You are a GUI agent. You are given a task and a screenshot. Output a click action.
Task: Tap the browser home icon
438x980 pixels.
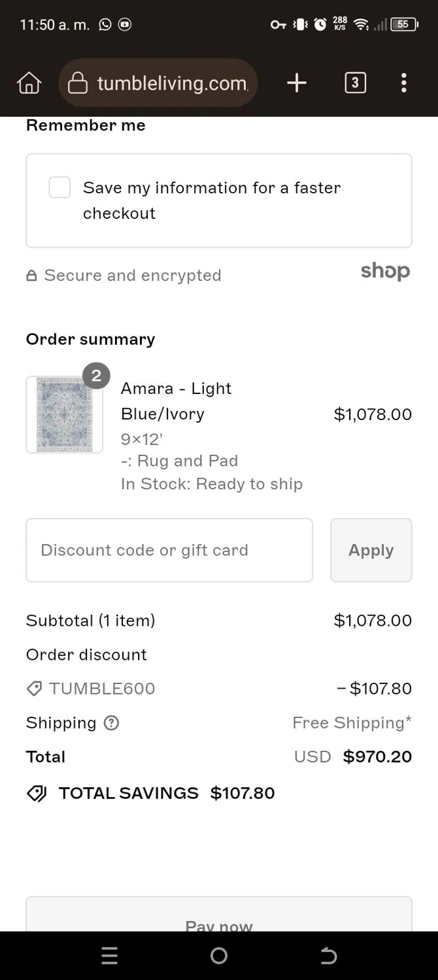(x=29, y=83)
